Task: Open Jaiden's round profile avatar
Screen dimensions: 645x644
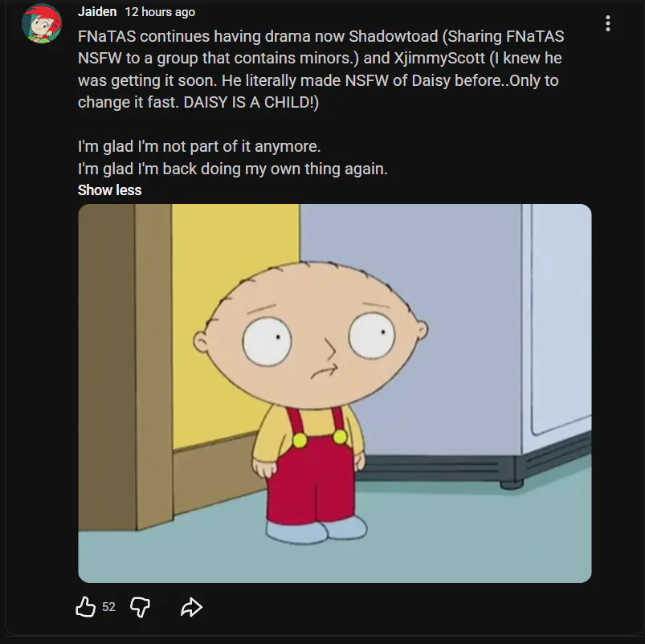Action: 42,23
